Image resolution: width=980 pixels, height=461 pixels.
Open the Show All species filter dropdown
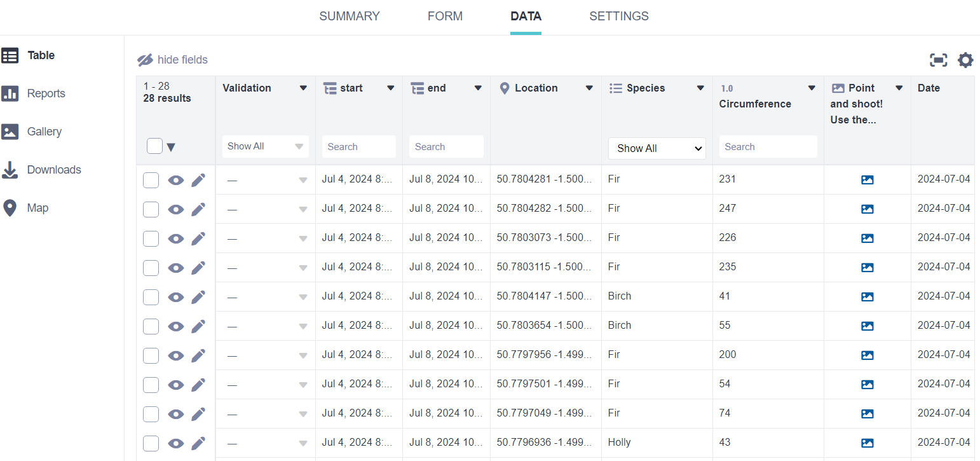(x=657, y=148)
